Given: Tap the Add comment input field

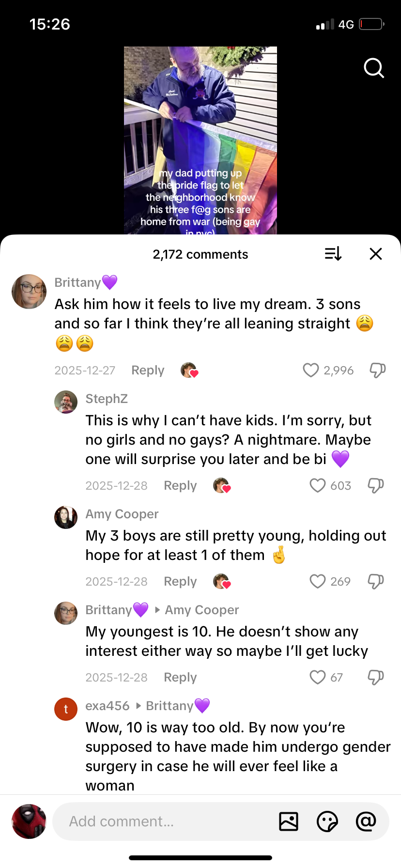Looking at the screenshot, I should pos(165,821).
